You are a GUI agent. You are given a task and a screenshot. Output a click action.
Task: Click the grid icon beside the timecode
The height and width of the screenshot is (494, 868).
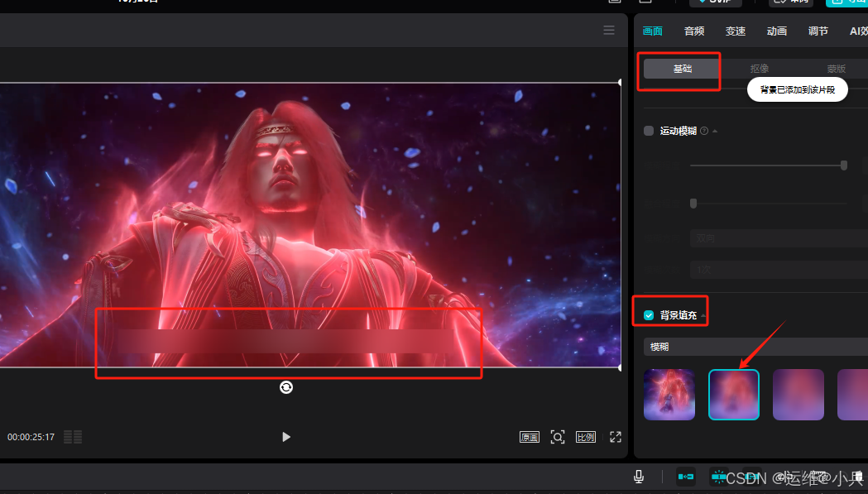73,437
